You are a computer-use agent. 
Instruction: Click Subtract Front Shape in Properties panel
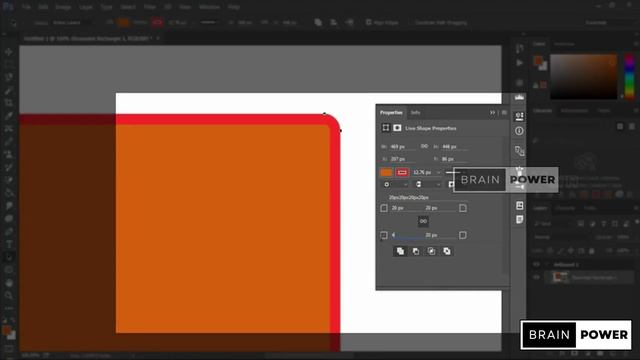point(416,251)
